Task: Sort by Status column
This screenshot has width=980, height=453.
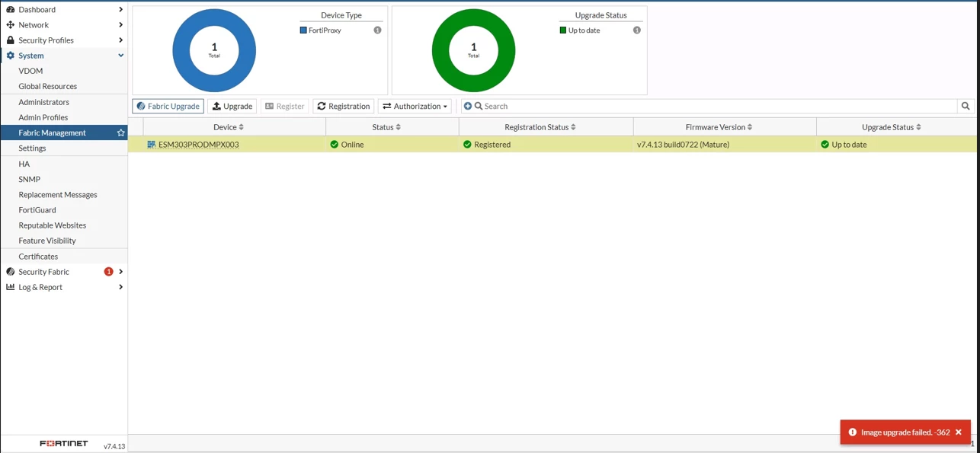Action: pyautogui.click(x=386, y=127)
